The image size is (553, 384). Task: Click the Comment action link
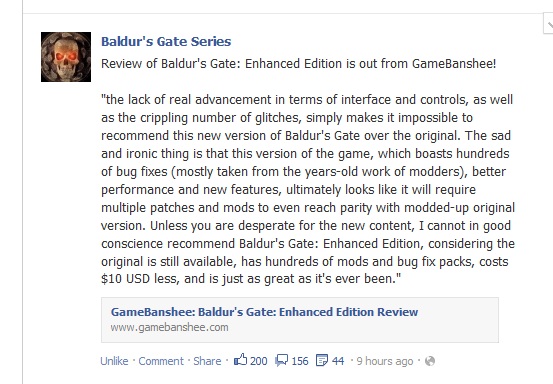click(x=161, y=361)
